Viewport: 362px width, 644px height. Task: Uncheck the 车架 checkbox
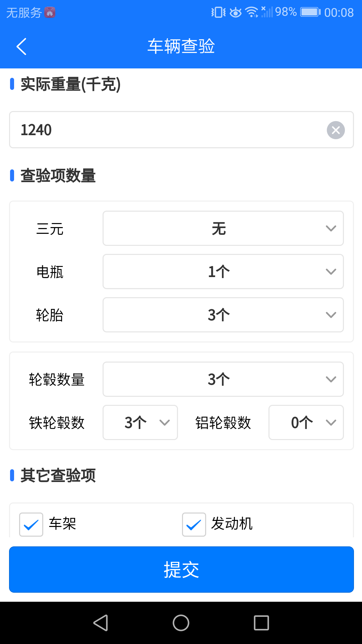(x=31, y=524)
